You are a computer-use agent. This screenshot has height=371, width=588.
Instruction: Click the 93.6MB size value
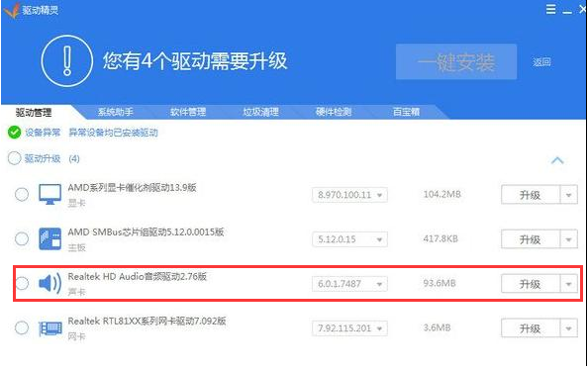[x=440, y=283]
